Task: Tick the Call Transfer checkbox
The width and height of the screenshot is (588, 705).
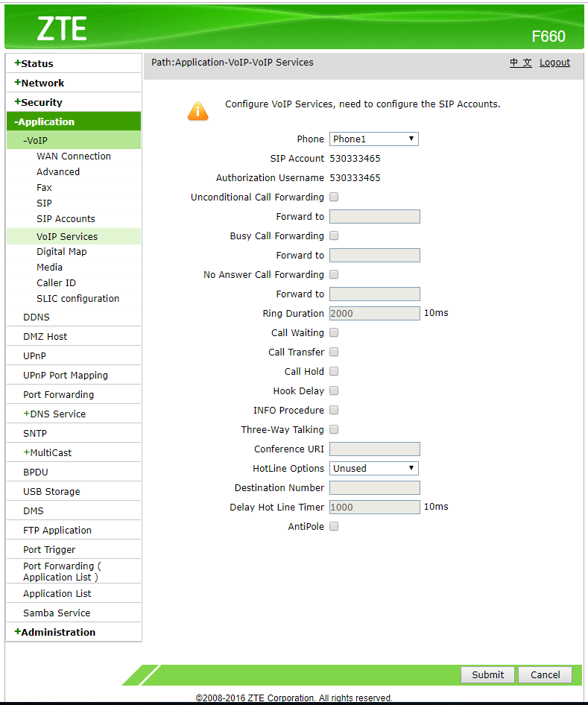Action: 334,352
